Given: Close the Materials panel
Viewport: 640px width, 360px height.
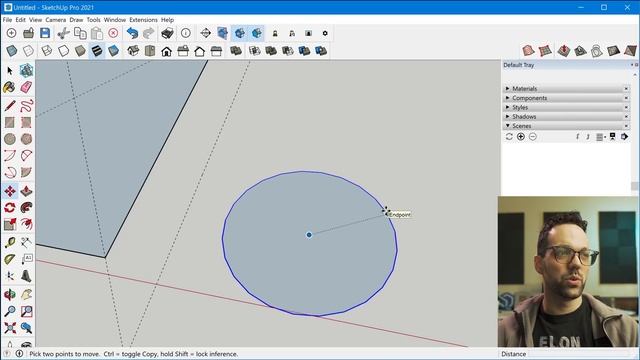Looking at the screenshot, I should pyautogui.click(x=626, y=89).
